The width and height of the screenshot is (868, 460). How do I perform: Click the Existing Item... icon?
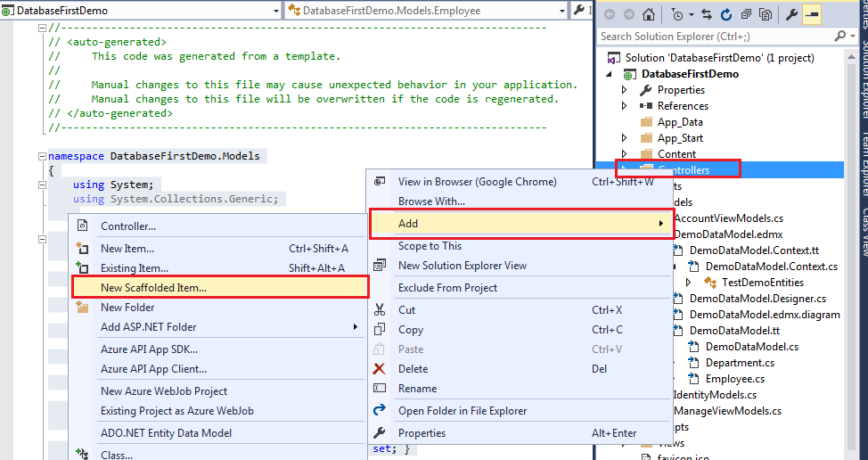click(82, 268)
